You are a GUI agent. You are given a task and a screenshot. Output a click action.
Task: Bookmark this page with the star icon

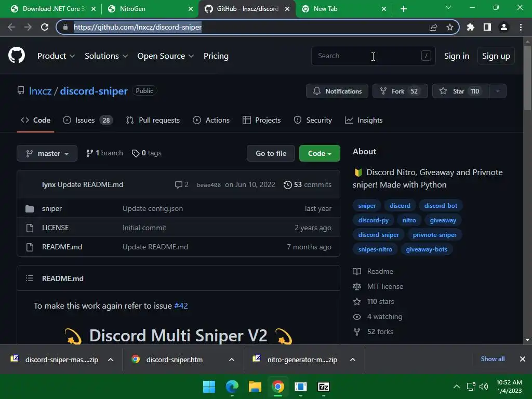(450, 27)
